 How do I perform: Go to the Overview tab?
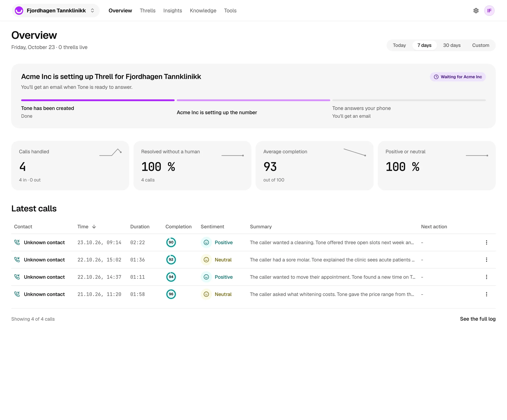click(x=120, y=11)
